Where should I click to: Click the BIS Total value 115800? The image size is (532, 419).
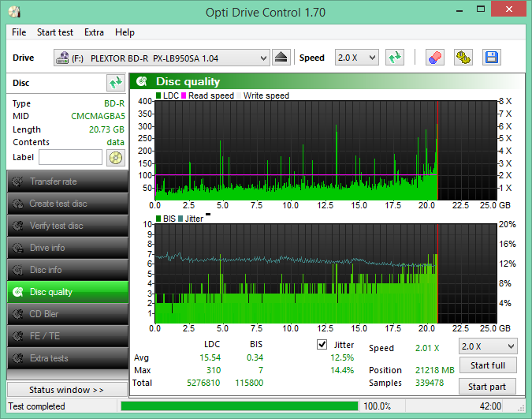pos(249,383)
